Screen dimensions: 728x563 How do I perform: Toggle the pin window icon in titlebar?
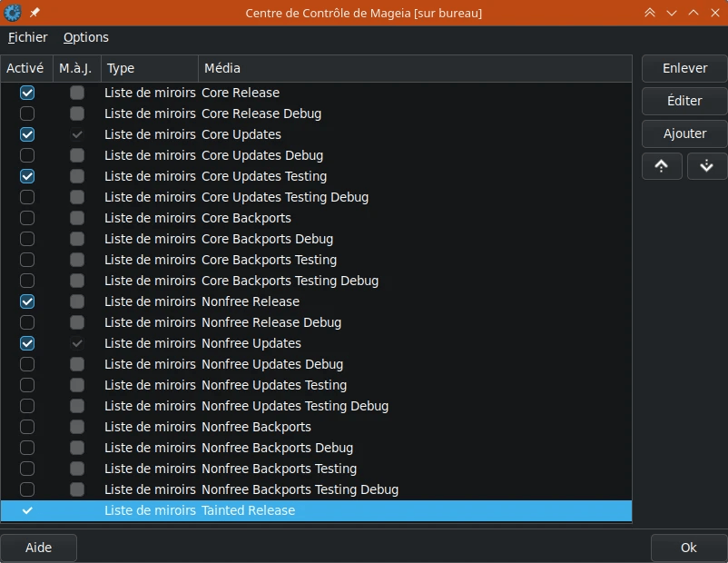click(x=34, y=13)
